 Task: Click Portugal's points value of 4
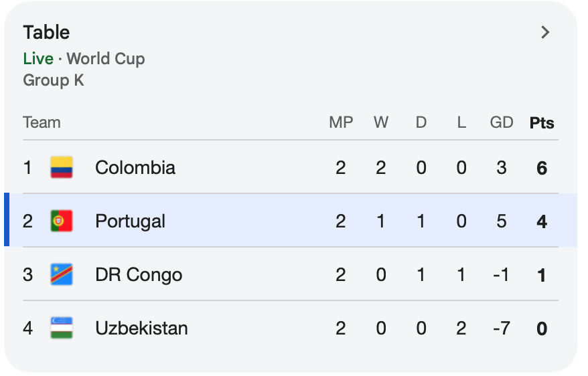[542, 221]
